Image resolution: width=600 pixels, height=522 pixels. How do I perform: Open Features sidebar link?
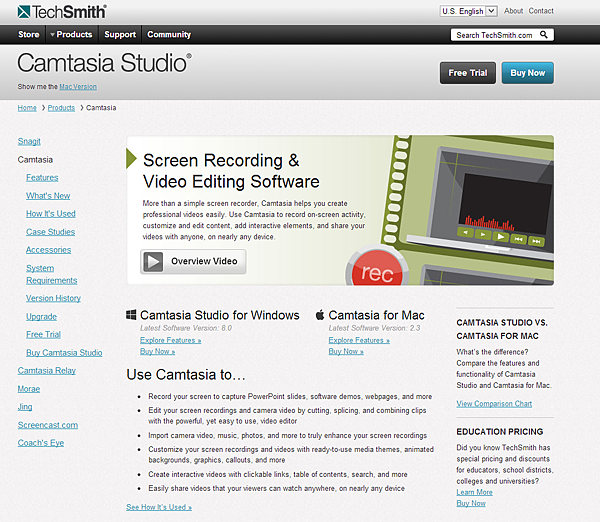[42, 178]
